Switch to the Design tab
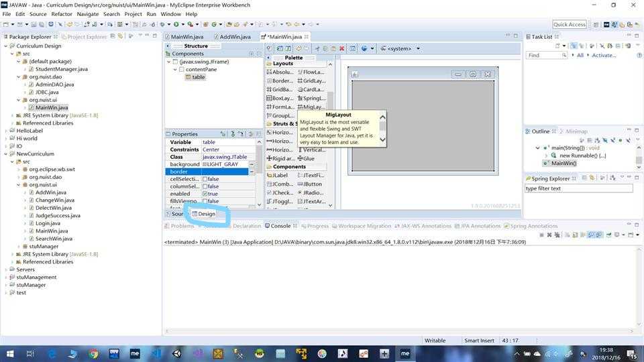Screen dimensions: 644x362 (x=204, y=214)
